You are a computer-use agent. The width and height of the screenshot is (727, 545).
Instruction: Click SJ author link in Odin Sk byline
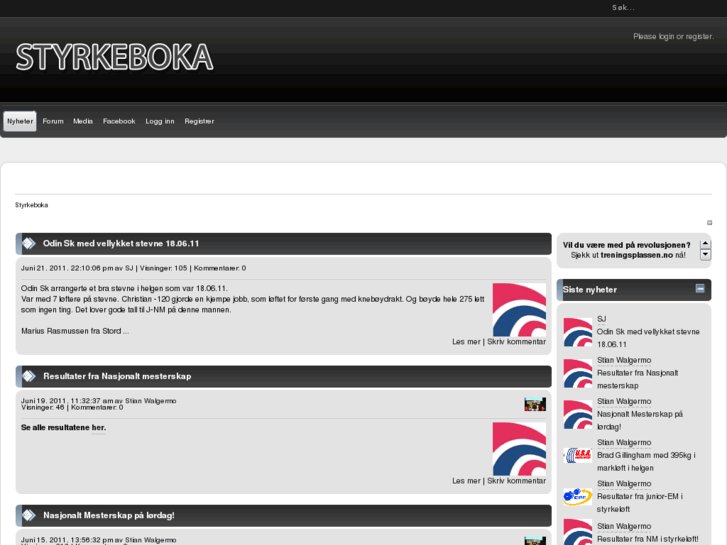point(129,268)
